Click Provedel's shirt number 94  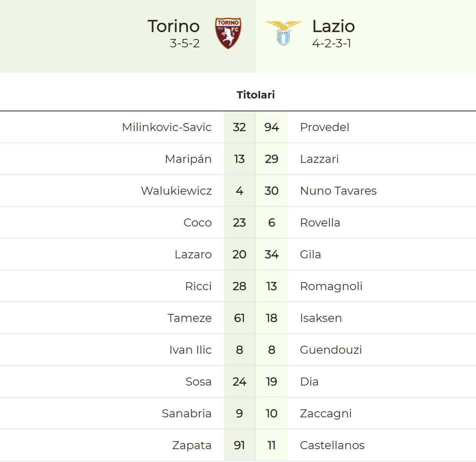(x=272, y=127)
